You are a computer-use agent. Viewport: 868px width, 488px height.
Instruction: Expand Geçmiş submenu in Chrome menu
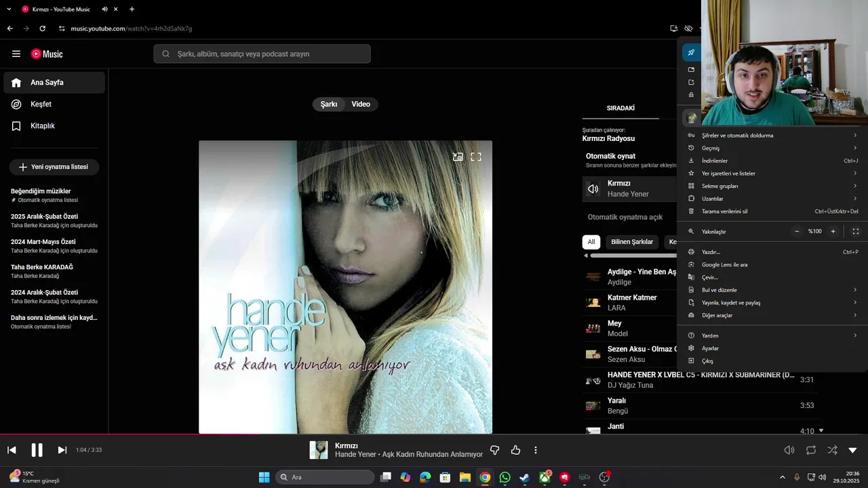[x=772, y=148]
